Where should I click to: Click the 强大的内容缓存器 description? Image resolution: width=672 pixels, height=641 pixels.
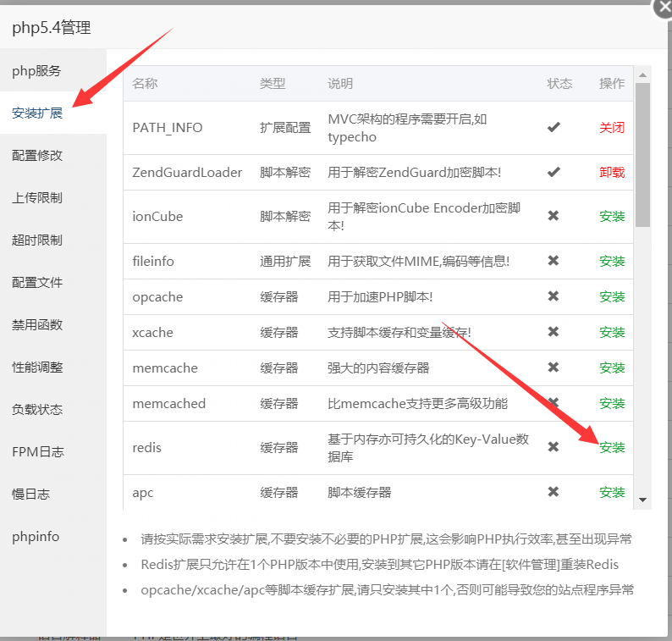pos(378,367)
